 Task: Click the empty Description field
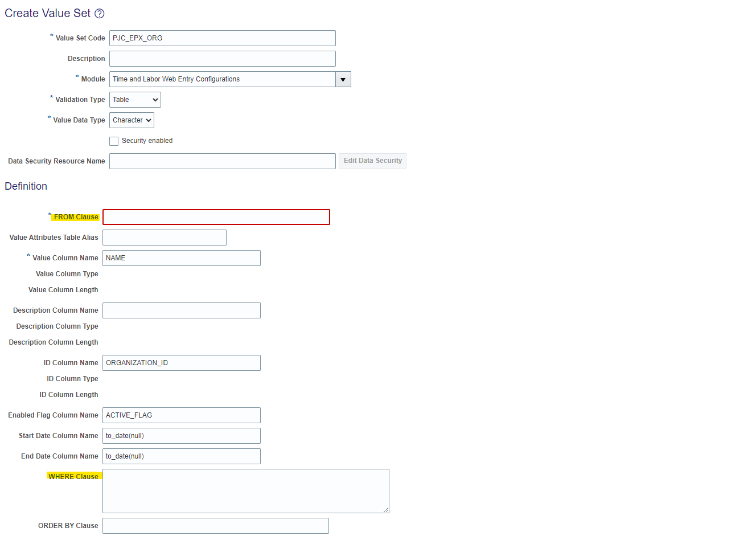pyautogui.click(x=222, y=58)
